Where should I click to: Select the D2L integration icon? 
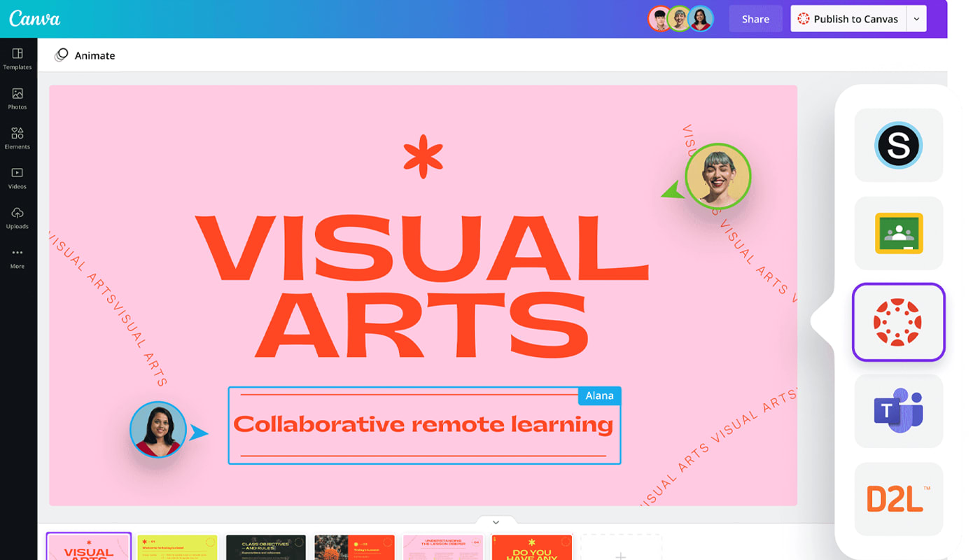898,498
